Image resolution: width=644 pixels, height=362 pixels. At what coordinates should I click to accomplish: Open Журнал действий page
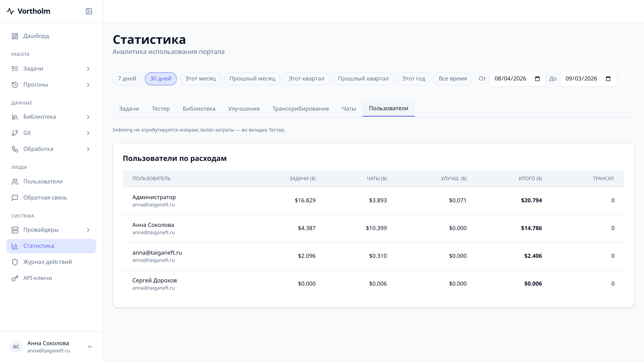click(x=51, y=262)
